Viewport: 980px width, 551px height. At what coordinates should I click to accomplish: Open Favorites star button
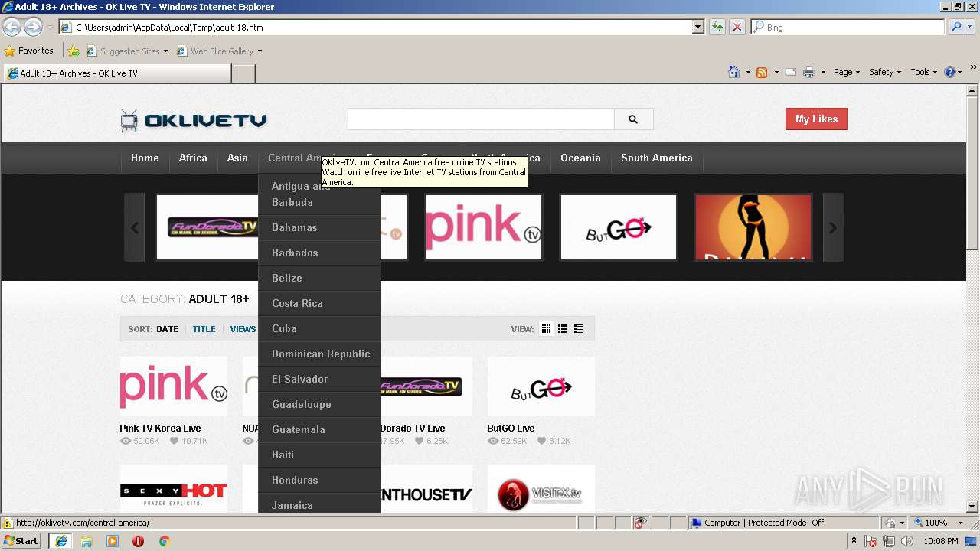pyautogui.click(x=29, y=51)
